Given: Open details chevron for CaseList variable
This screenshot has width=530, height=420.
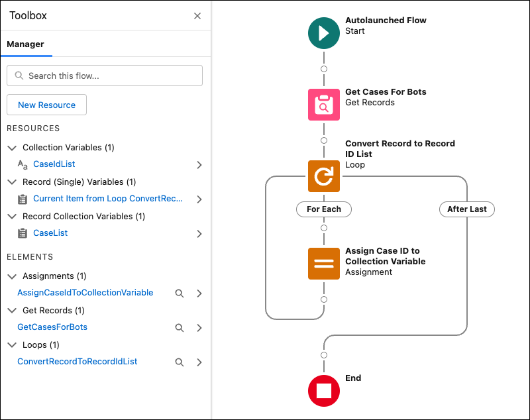Looking at the screenshot, I should pos(198,233).
